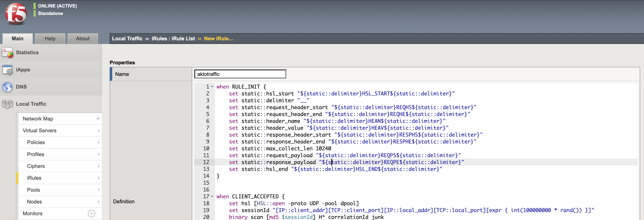Click the Network Map popout icon

pos(98,119)
